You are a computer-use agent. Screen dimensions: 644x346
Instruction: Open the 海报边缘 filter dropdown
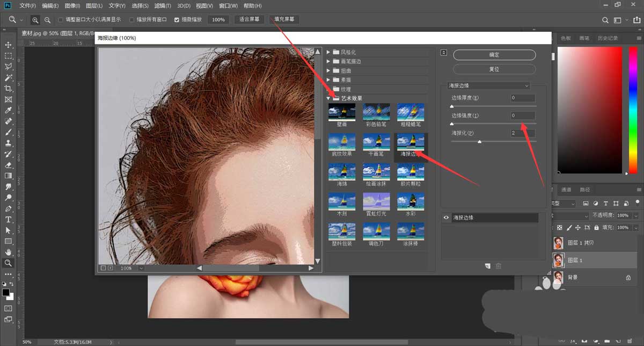coord(488,86)
